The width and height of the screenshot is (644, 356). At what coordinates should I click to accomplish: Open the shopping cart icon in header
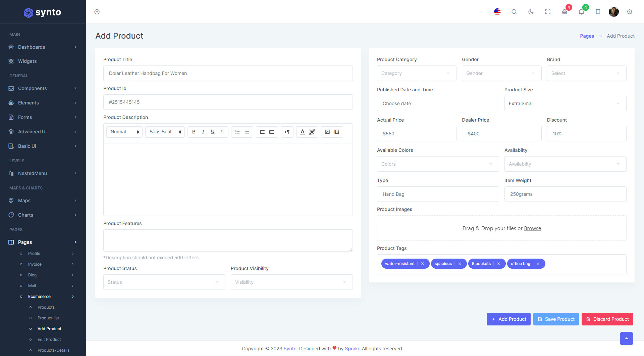[x=565, y=12]
